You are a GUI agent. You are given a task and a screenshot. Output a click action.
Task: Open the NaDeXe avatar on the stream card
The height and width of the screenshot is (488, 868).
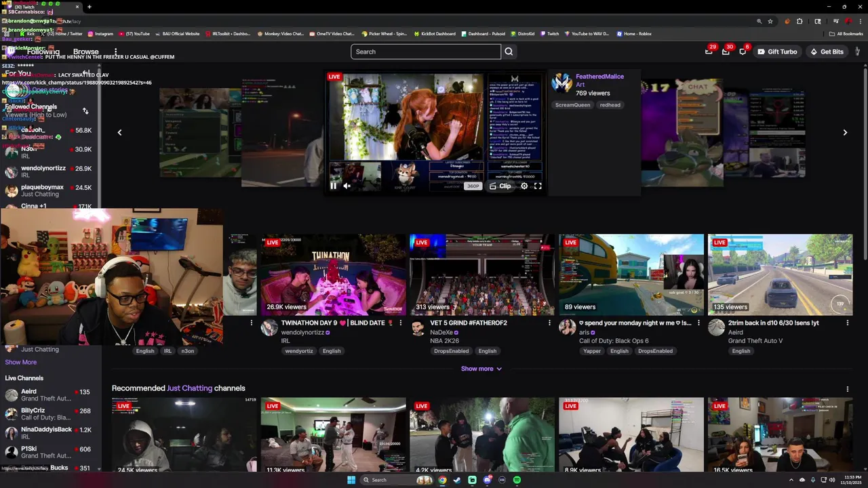(x=418, y=328)
